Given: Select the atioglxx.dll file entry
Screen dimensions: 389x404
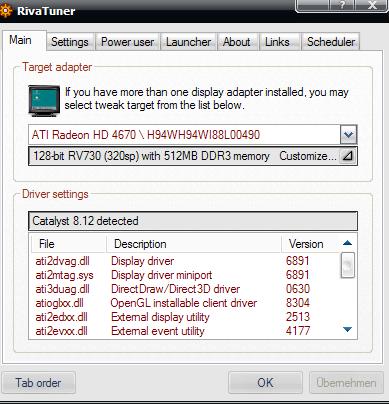Looking at the screenshot, I should pos(59,303).
